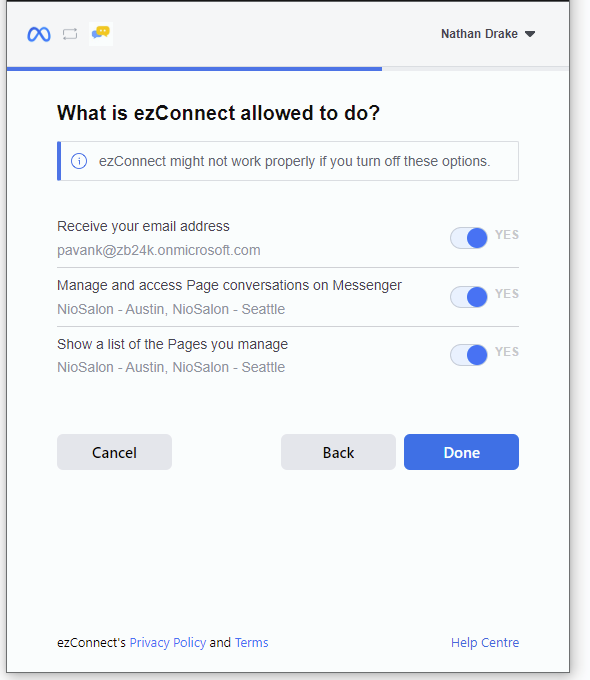Visit the Help Centre link

485,642
